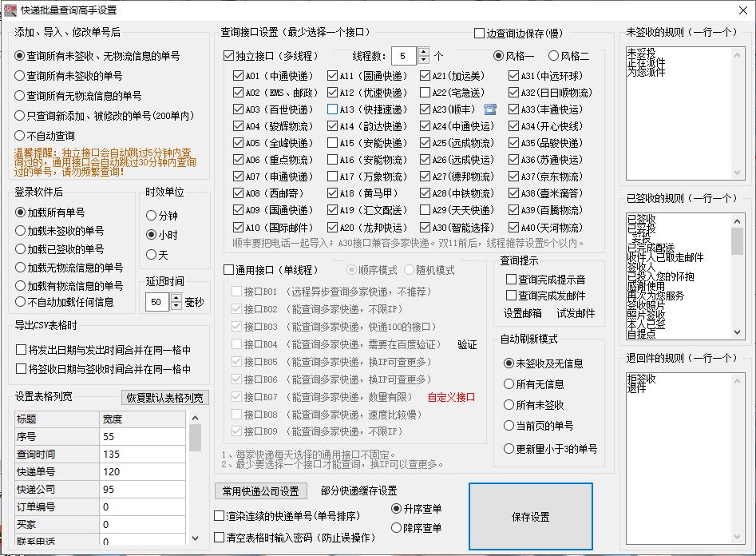Open 部分快递缓存设置 link

coord(358,490)
